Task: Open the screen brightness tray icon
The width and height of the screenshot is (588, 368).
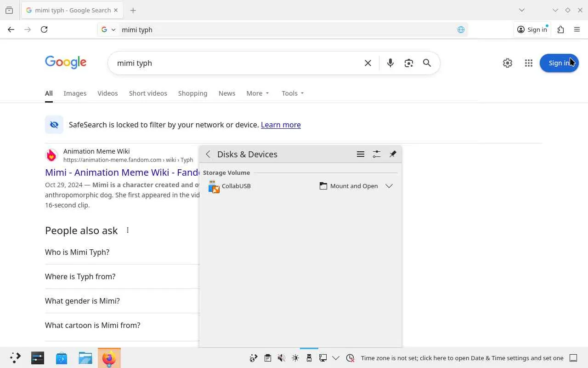Action: click(x=295, y=358)
